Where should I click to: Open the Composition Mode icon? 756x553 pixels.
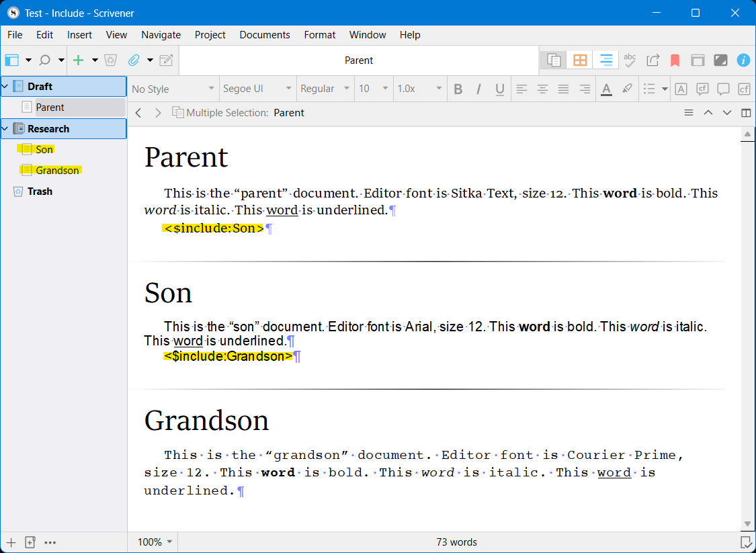coord(720,60)
